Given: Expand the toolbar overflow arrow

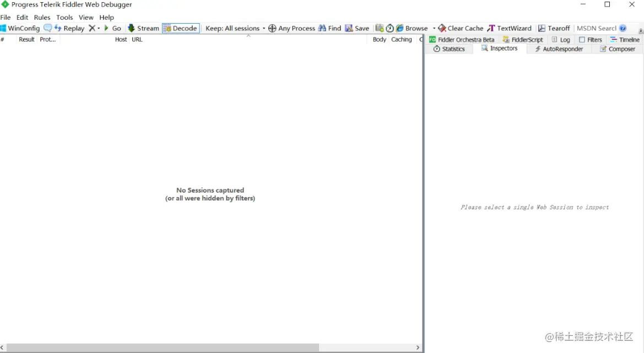Looking at the screenshot, I should pos(640,31).
